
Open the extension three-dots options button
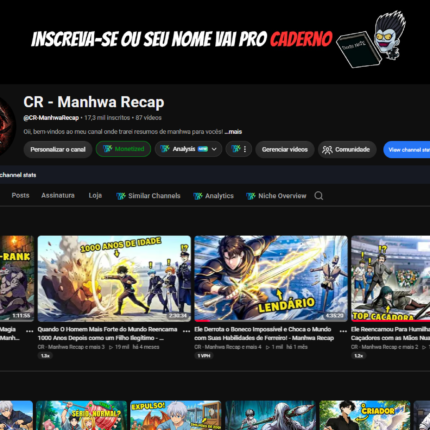pyautogui.click(x=239, y=149)
